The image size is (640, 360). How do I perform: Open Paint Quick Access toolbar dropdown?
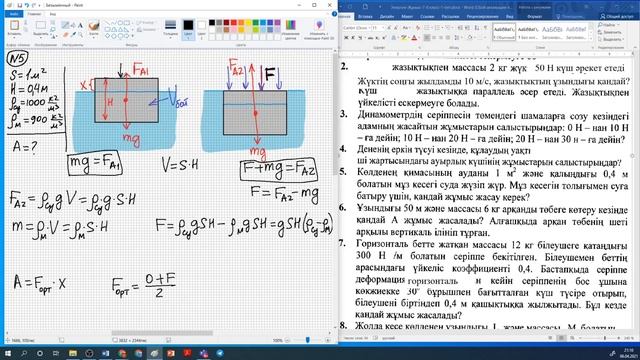(40, 5)
